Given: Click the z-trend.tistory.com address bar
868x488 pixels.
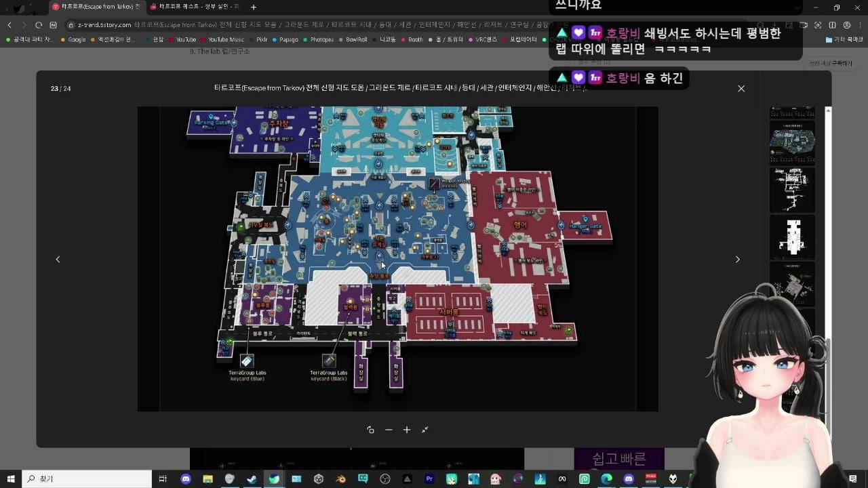Looking at the screenshot, I should coord(407,25).
